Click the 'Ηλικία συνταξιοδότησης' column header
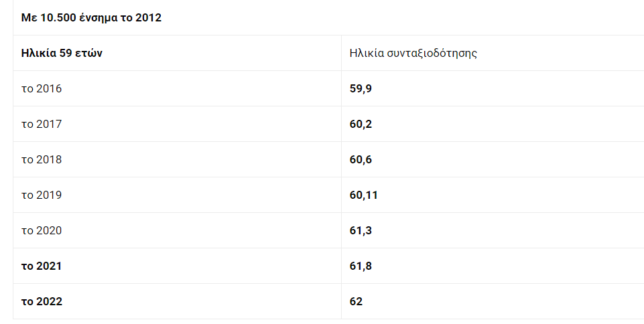 413,53
